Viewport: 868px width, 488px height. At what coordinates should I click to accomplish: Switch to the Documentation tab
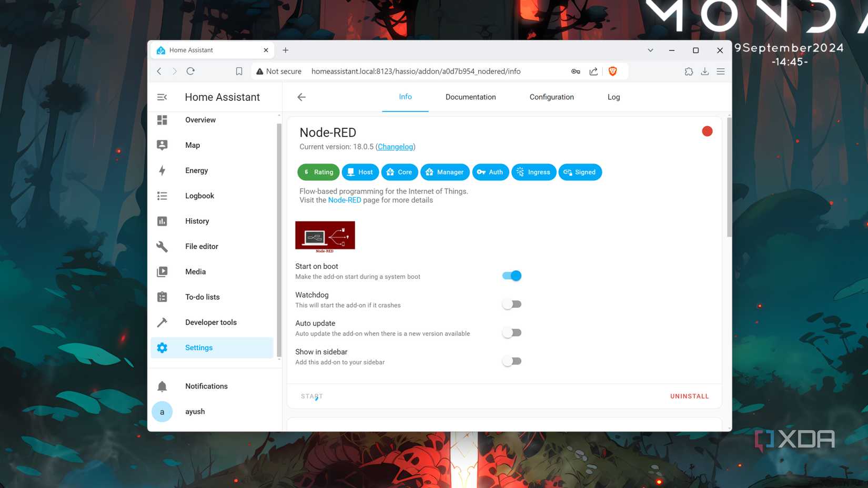pos(470,97)
